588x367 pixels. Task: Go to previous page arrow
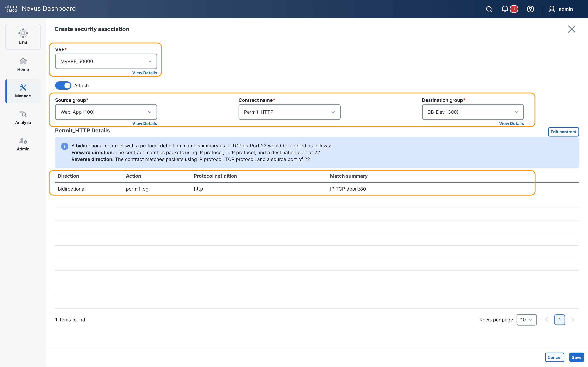(x=546, y=320)
